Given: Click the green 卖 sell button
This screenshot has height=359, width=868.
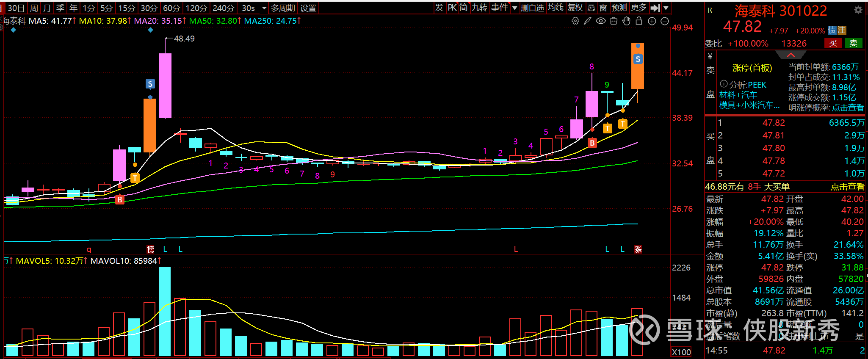Looking at the screenshot, I should point(854,43).
